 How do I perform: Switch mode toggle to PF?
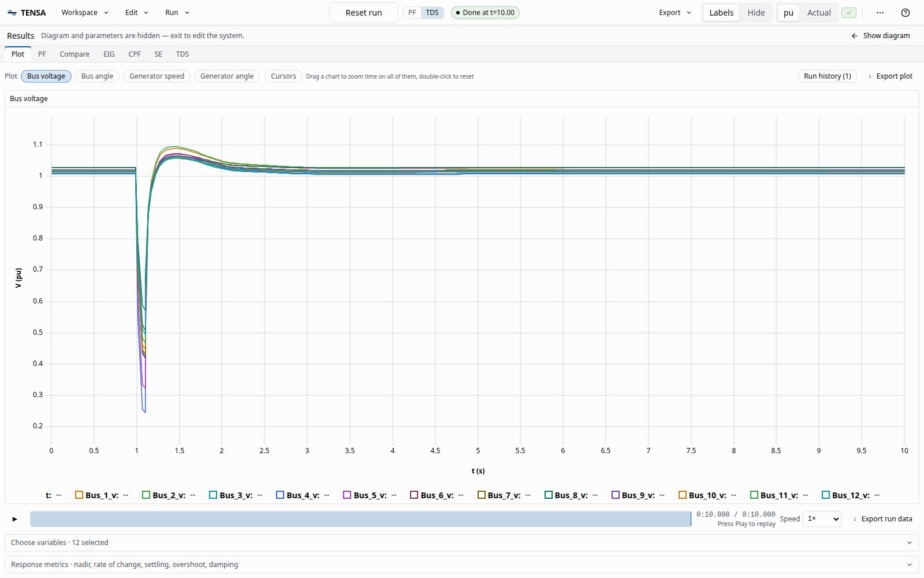coord(412,13)
